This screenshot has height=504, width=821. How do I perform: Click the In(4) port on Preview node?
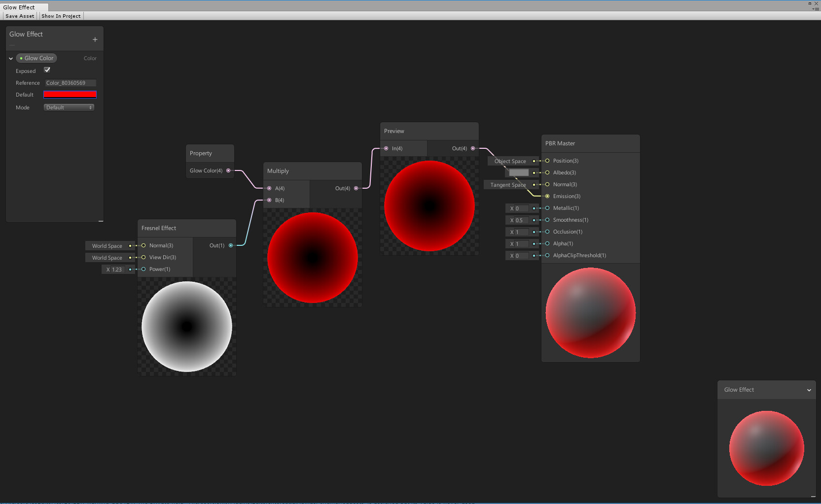click(x=387, y=148)
